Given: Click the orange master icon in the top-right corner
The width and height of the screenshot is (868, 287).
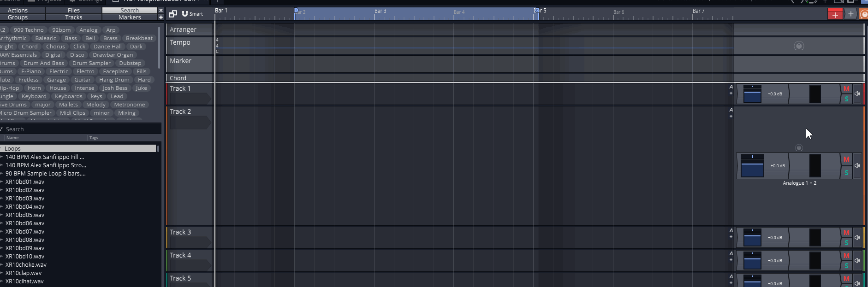Looking at the screenshot, I should pyautogui.click(x=864, y=14).
